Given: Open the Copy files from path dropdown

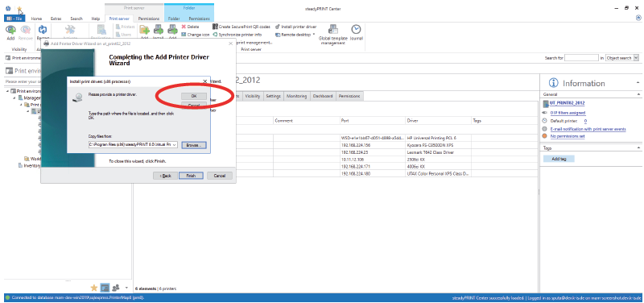Looking at the screenshot, I should coord(175,145).
